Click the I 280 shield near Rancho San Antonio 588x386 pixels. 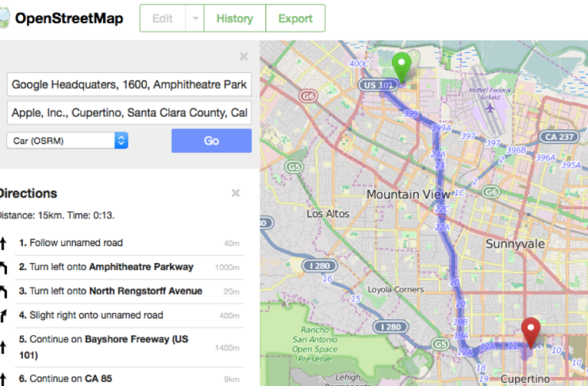click(390, 326)
